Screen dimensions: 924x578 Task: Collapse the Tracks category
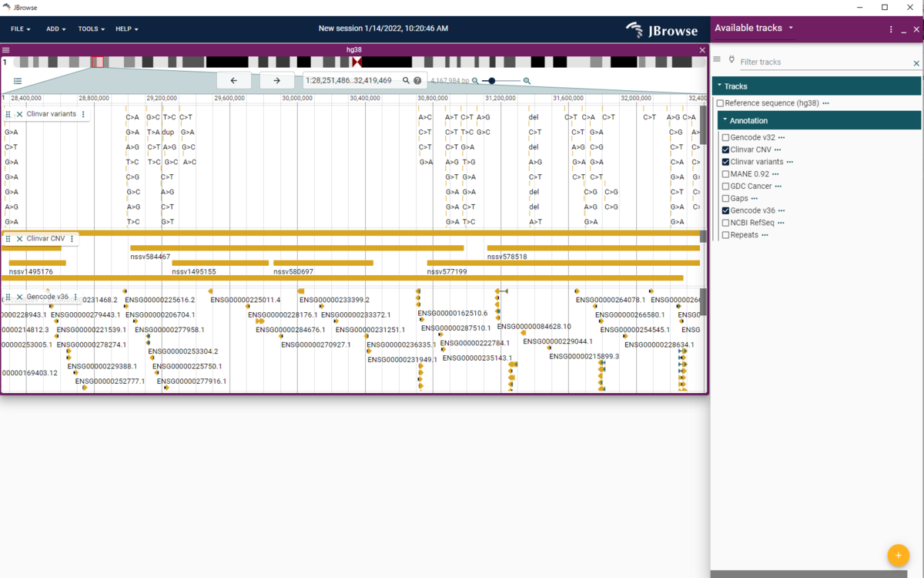click(x=816, y=86)
